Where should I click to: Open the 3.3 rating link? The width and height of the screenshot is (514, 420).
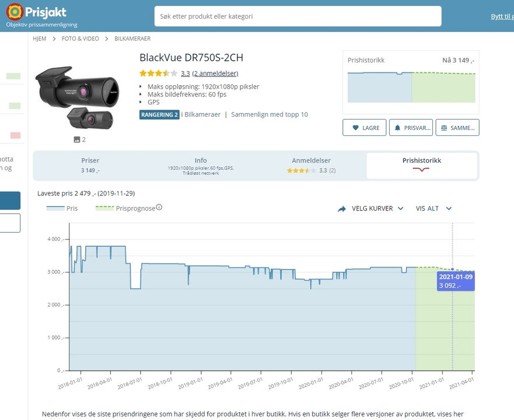click(185, 73)
